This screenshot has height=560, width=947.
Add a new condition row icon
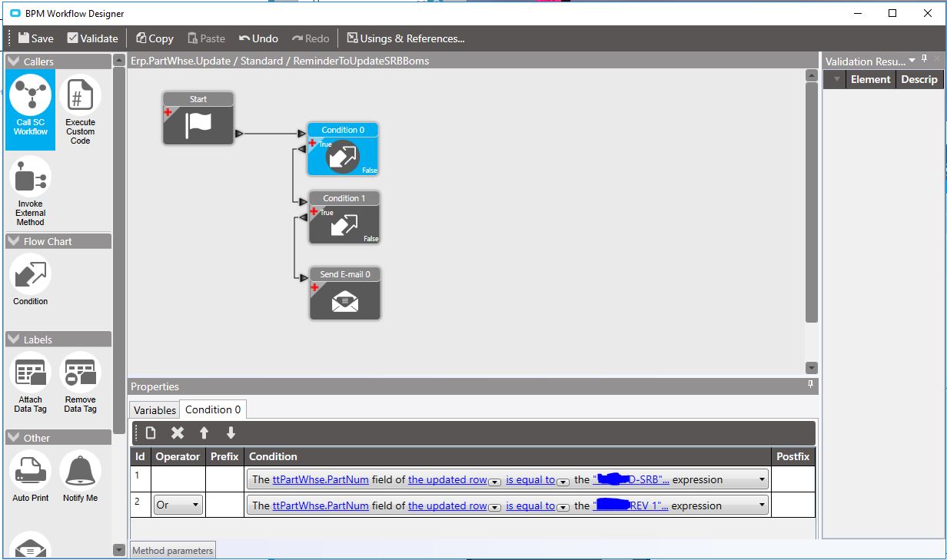(151, 432)
